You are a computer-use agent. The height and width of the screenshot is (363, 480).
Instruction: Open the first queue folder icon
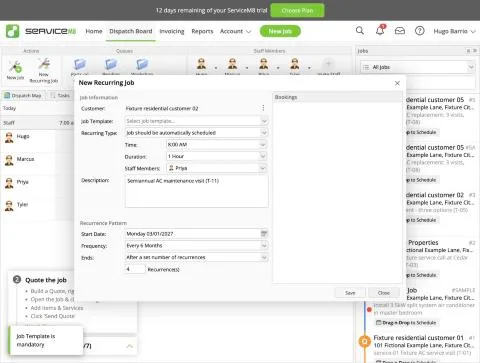pyautogui.click(x=80, y=64)
